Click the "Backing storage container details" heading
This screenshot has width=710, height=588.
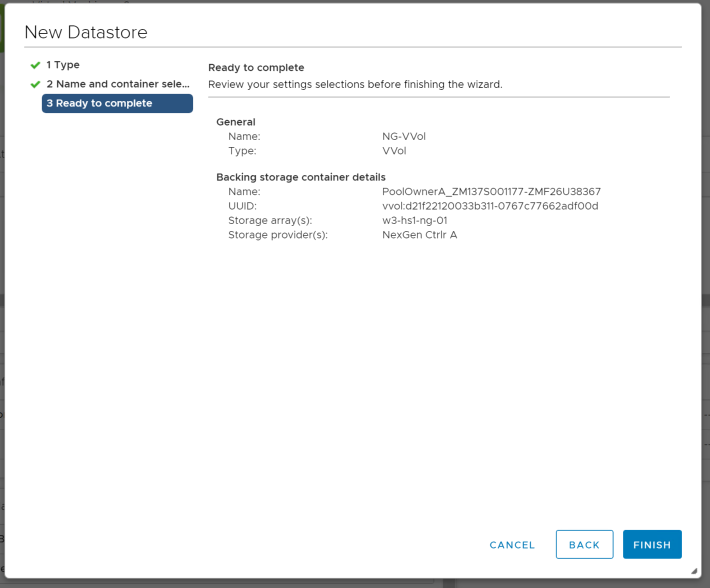pos(301,177)
